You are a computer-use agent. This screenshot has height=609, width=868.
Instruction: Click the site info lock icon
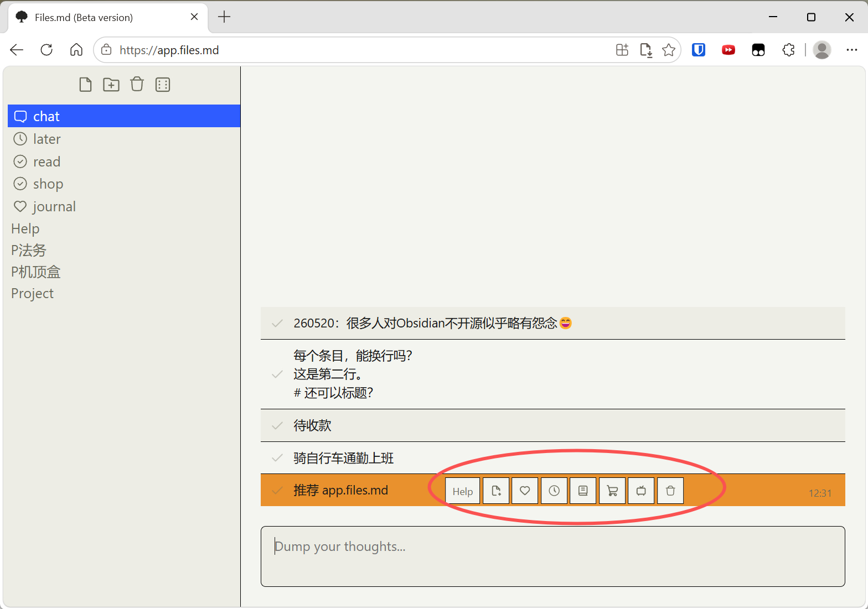106,50
